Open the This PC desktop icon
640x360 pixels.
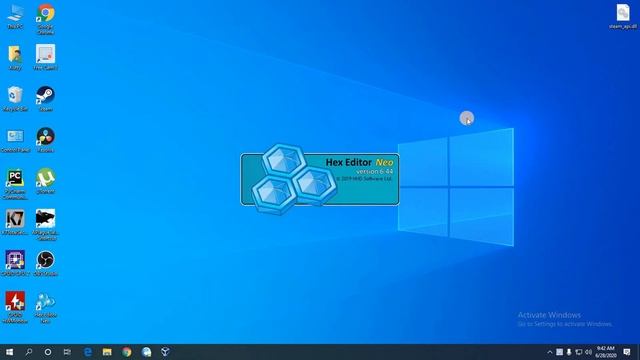[x=15, y=16]
